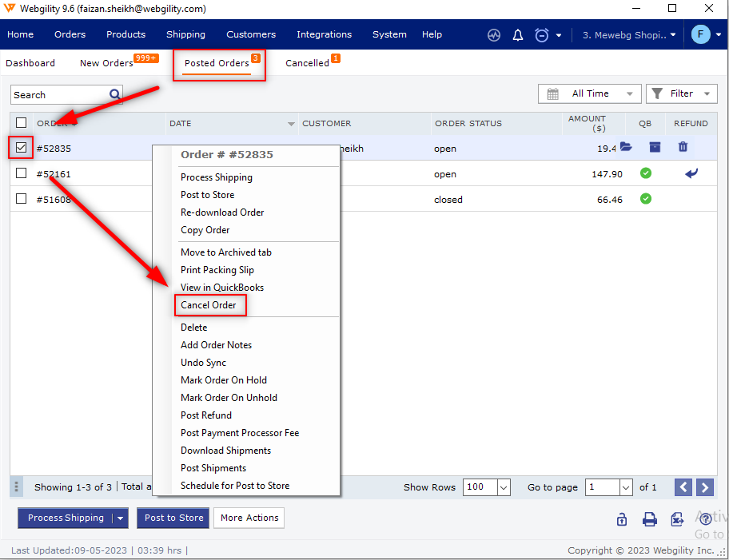This screenshot has width=729, height=560.
Task: Click the alarm clock scheduler icon
Action: [x=542, y=35]
